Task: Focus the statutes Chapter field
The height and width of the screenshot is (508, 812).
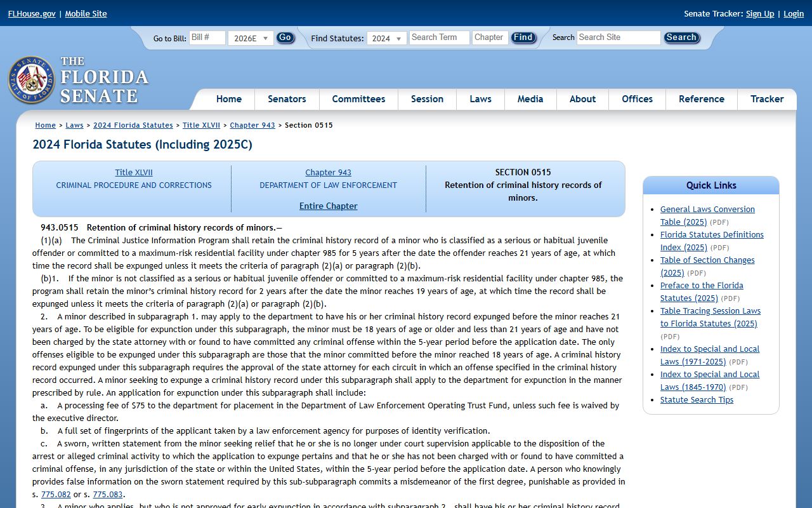Action: click(490, 37)
